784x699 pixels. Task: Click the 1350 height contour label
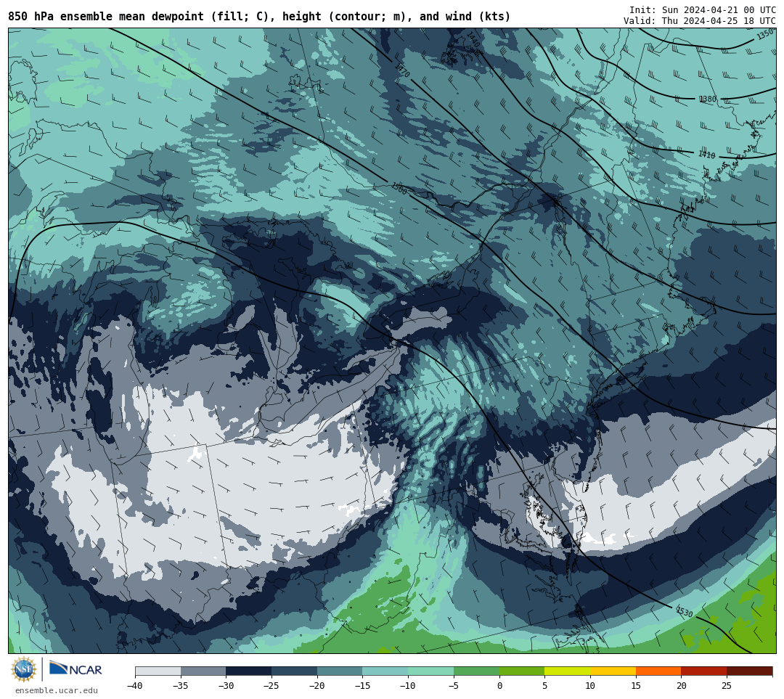(765, 35)
